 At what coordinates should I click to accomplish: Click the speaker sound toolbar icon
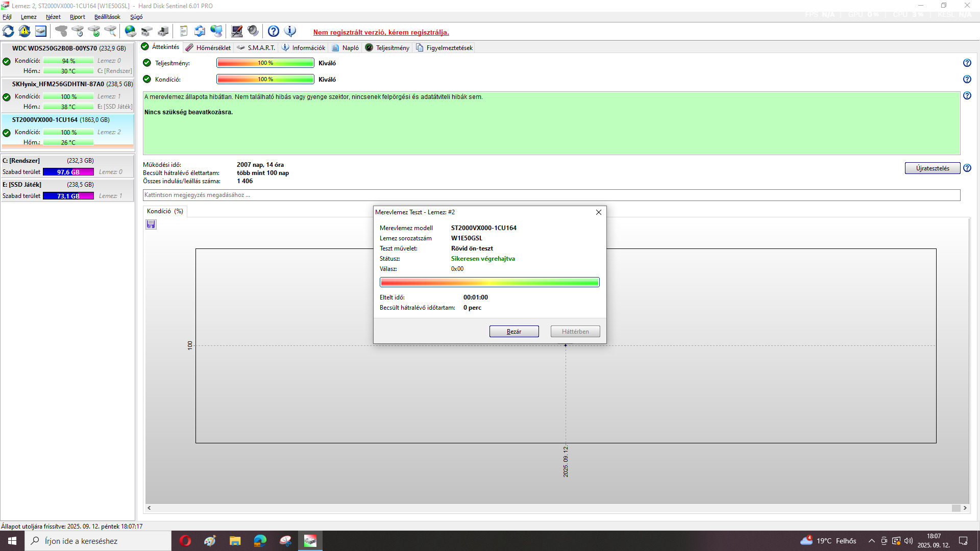[x=253, y=31]
